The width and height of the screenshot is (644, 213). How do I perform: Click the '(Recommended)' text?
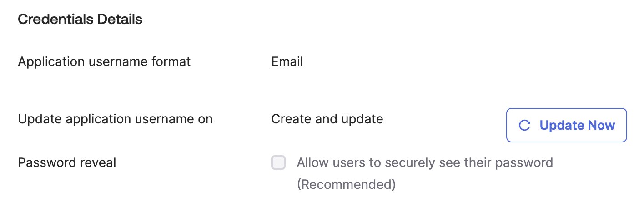[x=346, y=184]
